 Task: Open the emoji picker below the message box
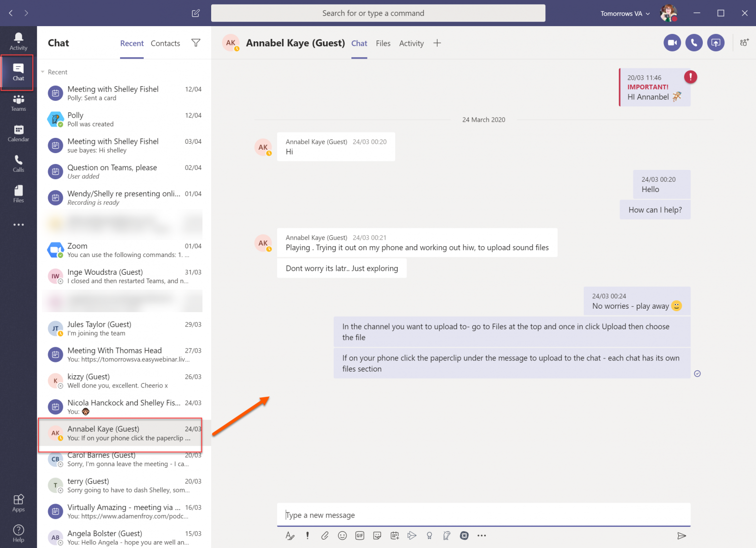tap(343, 535)
